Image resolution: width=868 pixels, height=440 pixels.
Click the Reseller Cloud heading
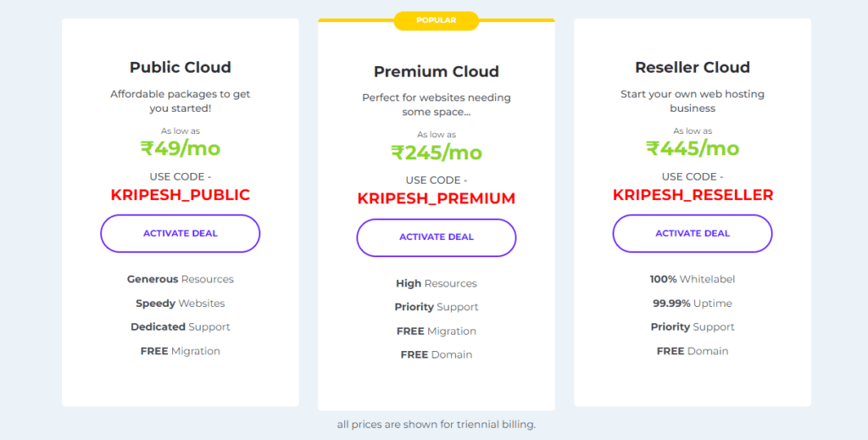click(x=693, y=68)
